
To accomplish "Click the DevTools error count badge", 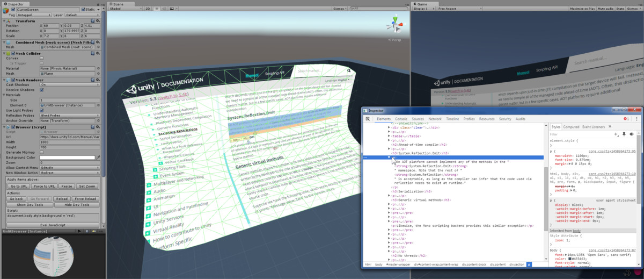I will (626, 119).
